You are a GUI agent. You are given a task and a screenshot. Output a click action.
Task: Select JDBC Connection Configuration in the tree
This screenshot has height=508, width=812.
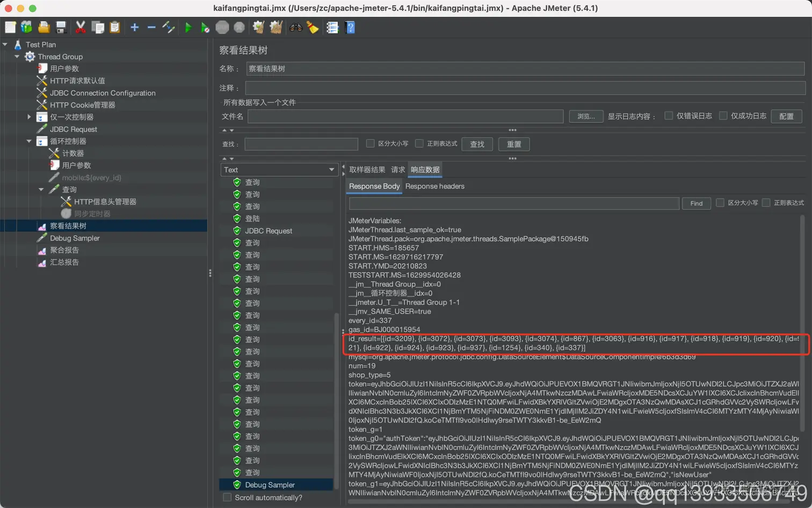103,93
